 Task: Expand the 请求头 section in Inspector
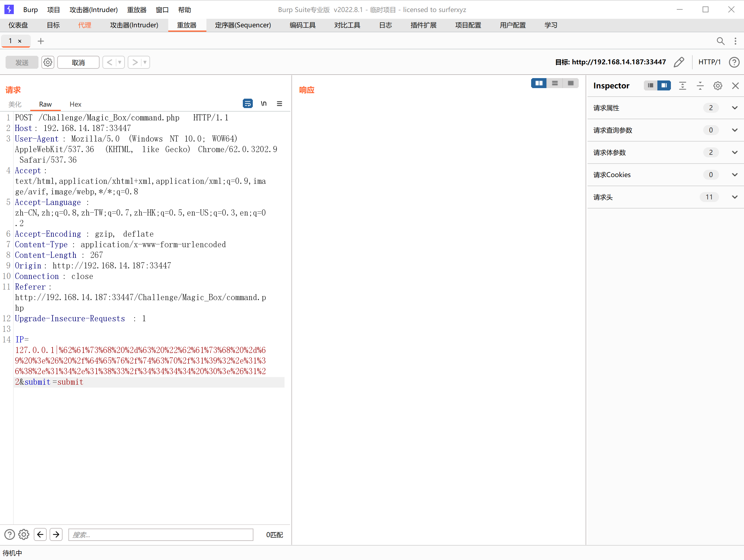[735, 197]
